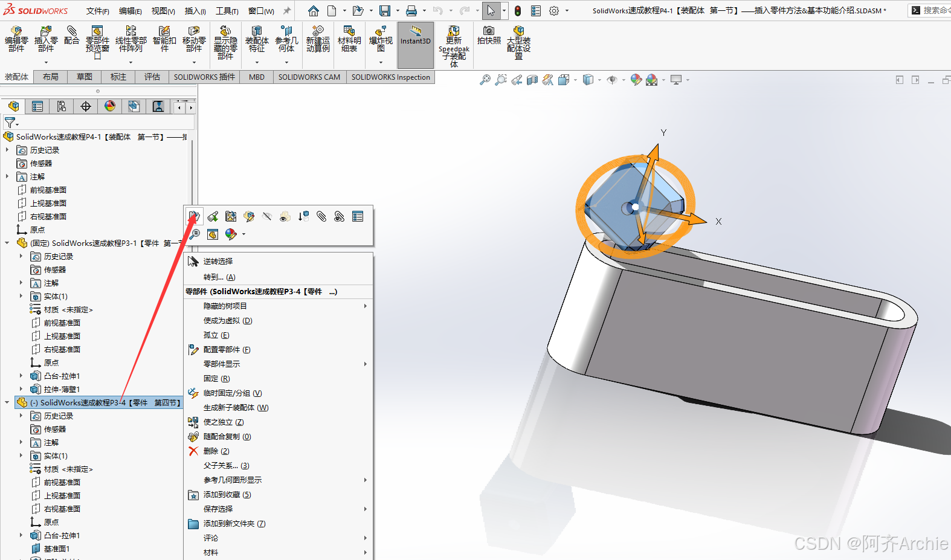Screen dimensions: 951x560
Task: Toggle the Instant3D button
Action: click(x=416, y=45)
